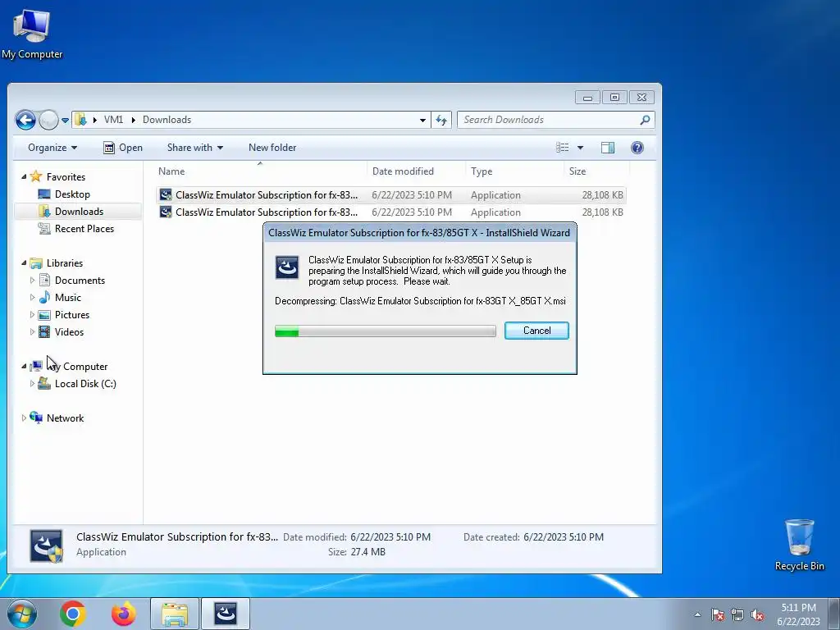The width and height of the screenshot is (840, 630).
Task: Launch Google Chrome from taskbar
Action: coord(73,614)
